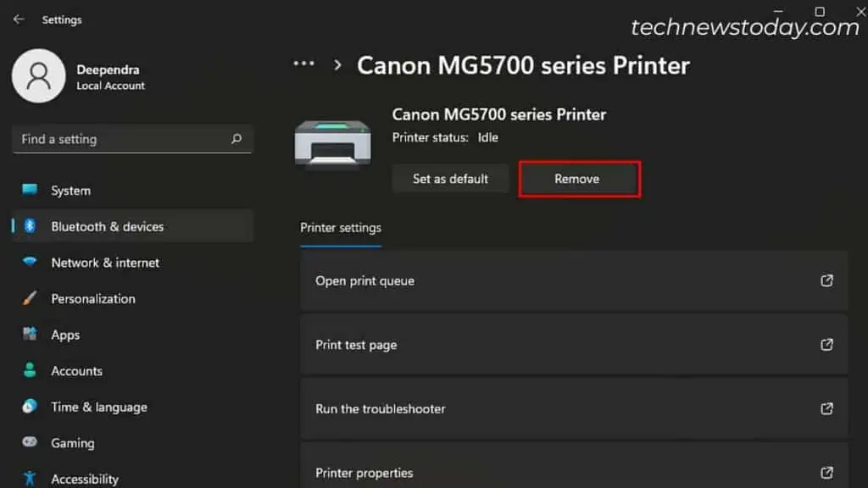
Task: Click the Print test page launch icon
Action: 826,345
